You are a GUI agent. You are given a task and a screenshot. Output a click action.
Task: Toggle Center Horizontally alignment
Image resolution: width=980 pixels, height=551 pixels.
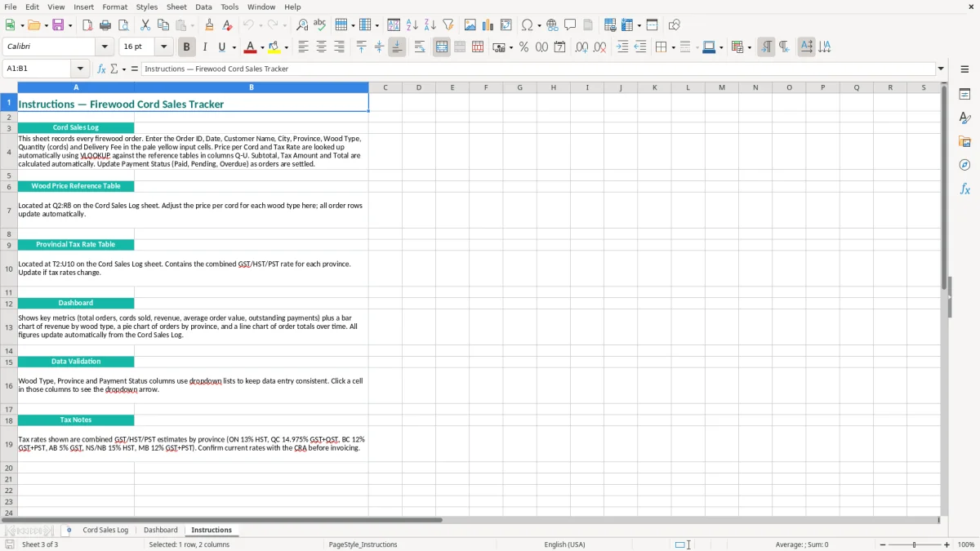(321, 47)
